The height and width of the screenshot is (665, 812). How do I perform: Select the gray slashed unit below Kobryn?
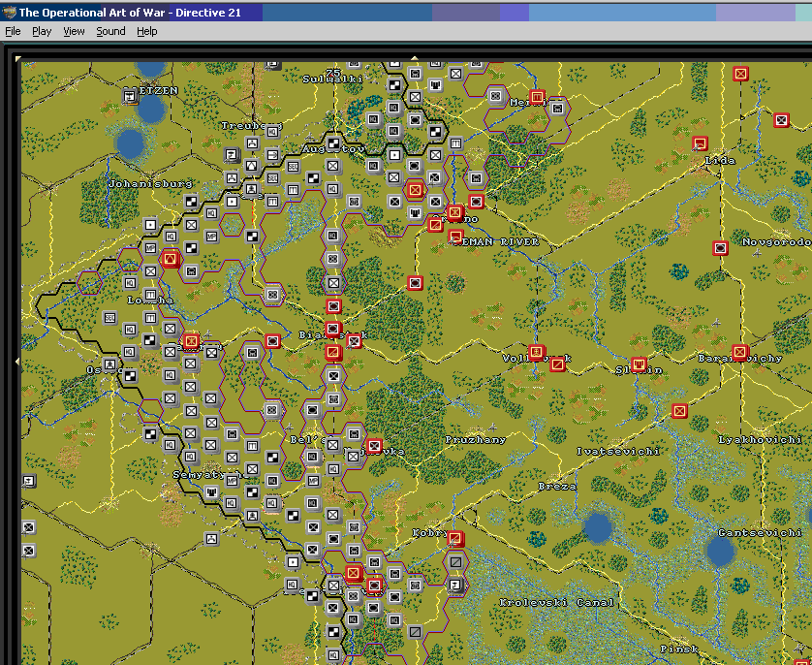(455, 562)
